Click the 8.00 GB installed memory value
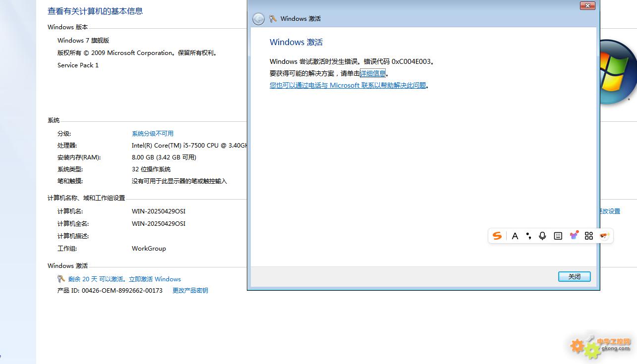The width and height of the screenshot is (637, 364). pyautogui.click(x=164, y=157)
